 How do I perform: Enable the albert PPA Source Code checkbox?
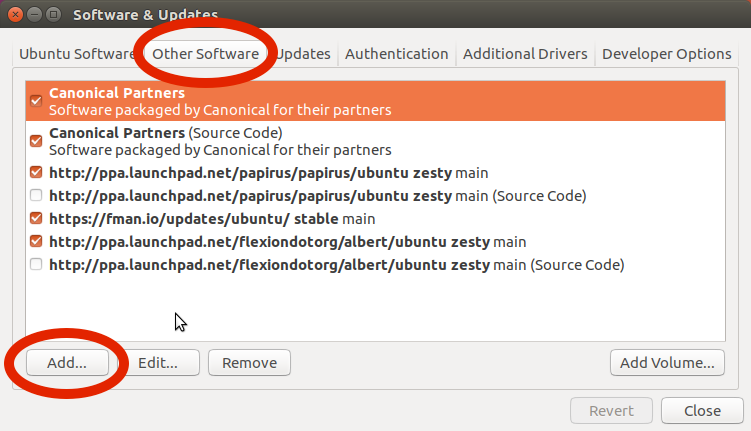pyautogui.click(x=36, y=265)
